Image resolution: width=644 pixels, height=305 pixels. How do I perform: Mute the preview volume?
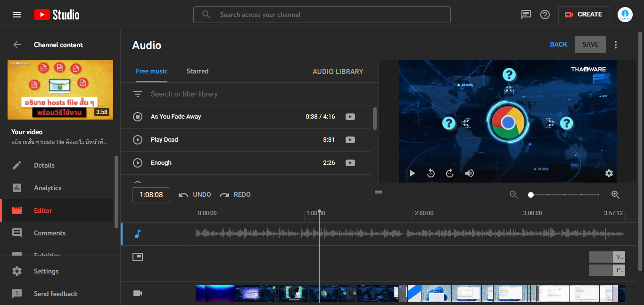point(469,173)
